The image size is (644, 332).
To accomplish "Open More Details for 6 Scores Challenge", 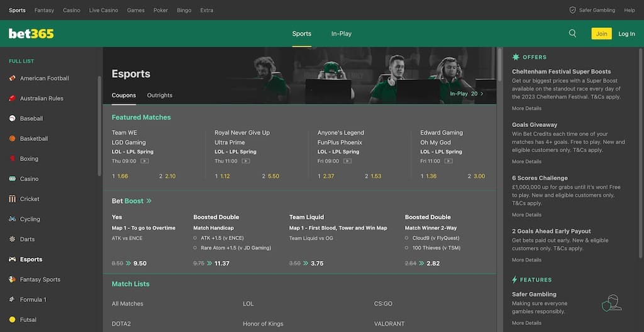I will pos(526,215).
